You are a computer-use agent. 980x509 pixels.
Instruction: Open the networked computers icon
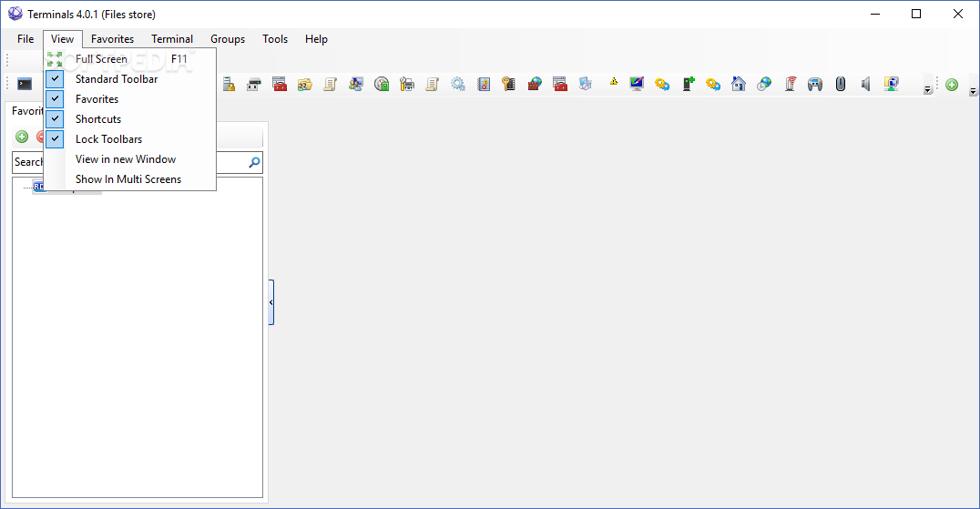892,84
